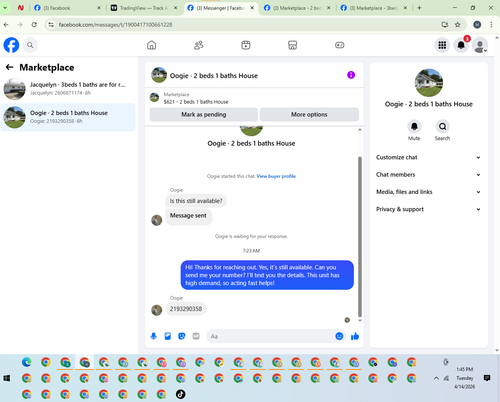Go to the Home feed icon

coord(152,45)
